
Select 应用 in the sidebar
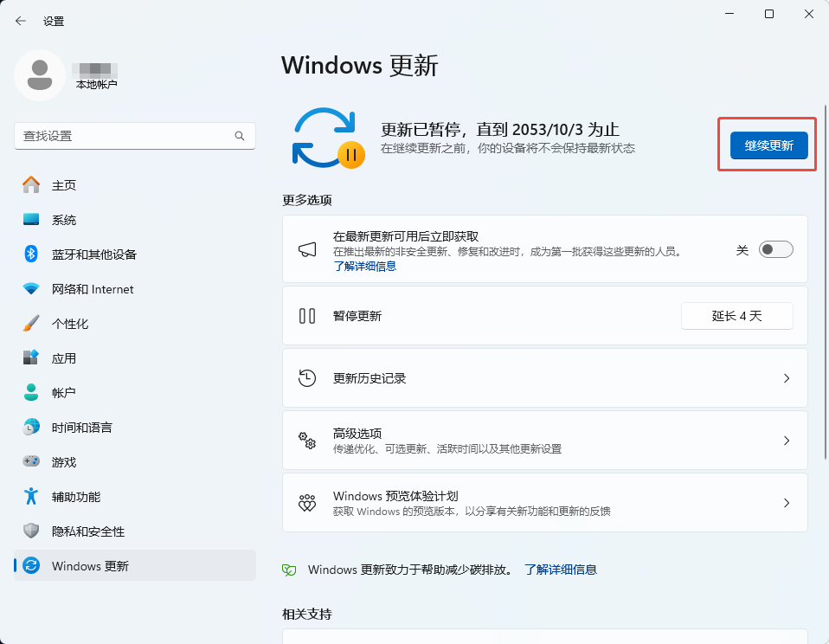135,358
